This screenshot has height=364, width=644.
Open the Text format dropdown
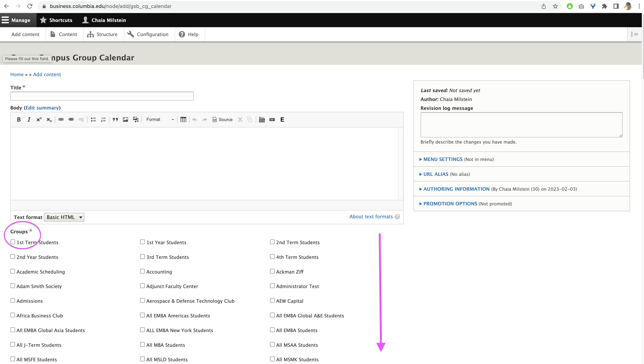coord(64,217)
